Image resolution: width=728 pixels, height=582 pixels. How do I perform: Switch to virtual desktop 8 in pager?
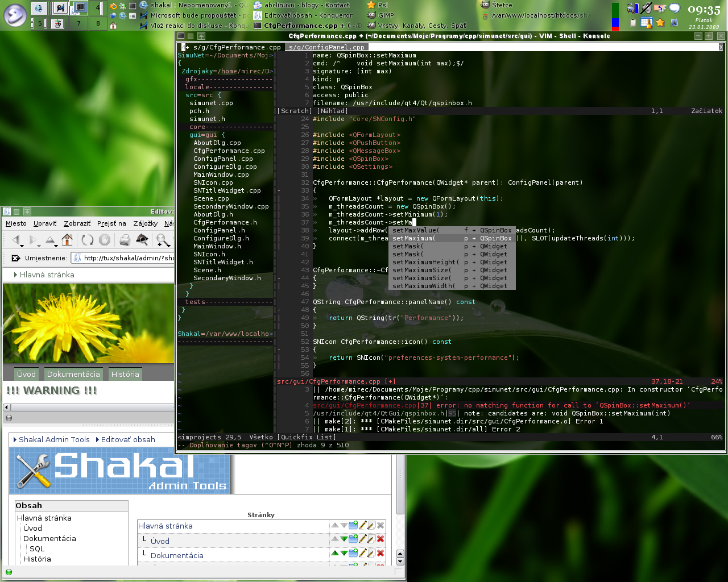click(98, 23)
